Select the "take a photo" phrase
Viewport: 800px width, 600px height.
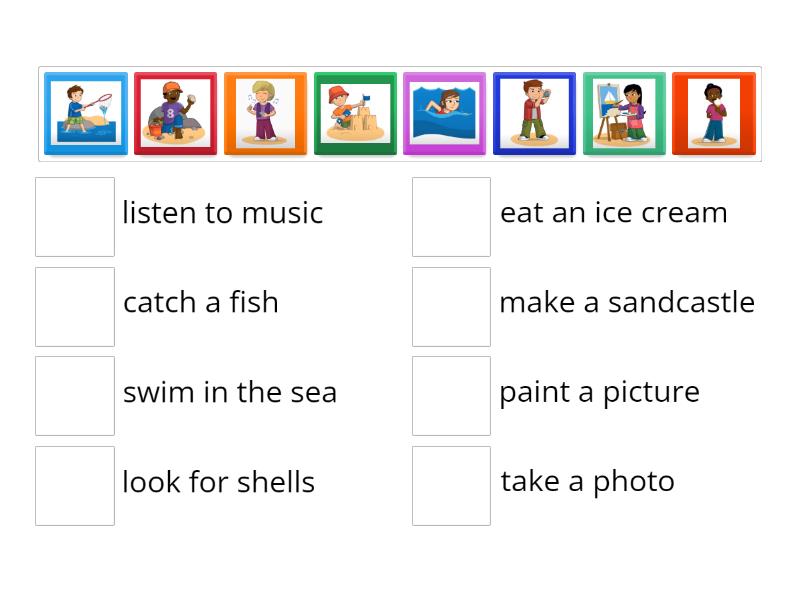[x=587, y=482]
